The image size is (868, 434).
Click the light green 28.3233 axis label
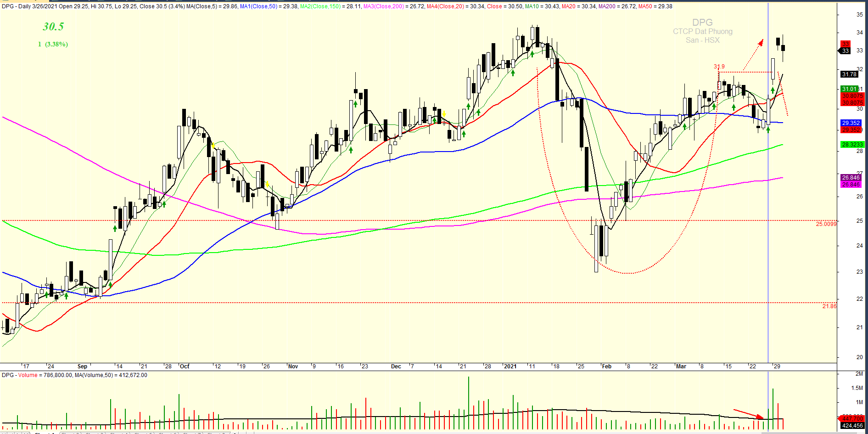(x=852, y=145)
